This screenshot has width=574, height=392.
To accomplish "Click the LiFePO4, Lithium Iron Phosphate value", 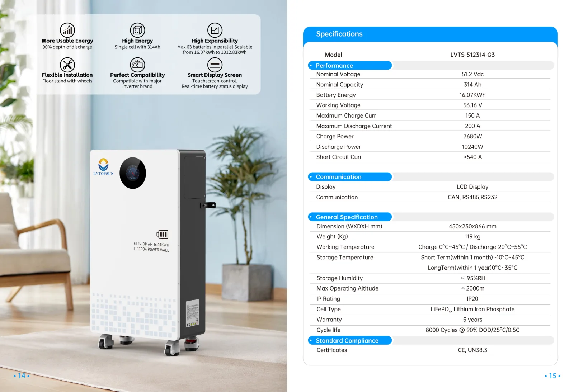I will [x=472, y=309].
